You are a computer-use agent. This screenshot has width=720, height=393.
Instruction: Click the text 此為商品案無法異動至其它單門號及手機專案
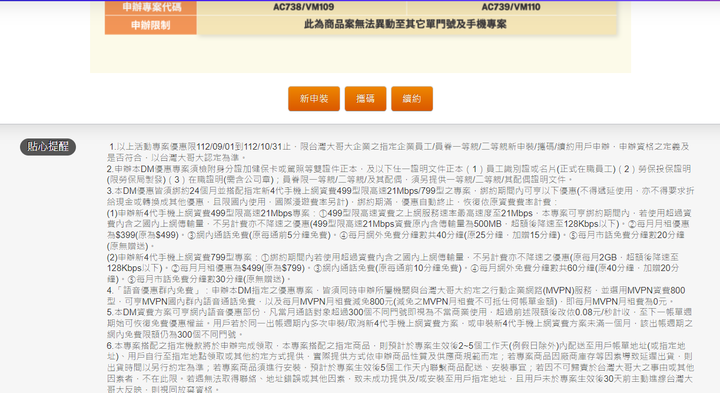[405, 24]
